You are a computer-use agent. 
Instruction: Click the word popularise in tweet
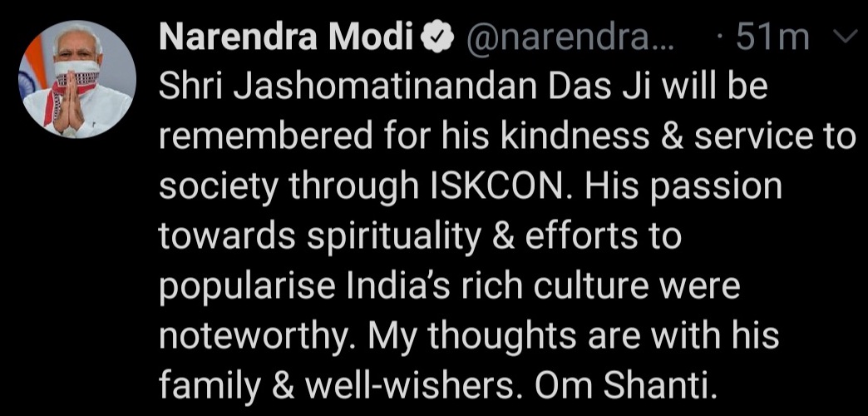click(x=248, y=288)
